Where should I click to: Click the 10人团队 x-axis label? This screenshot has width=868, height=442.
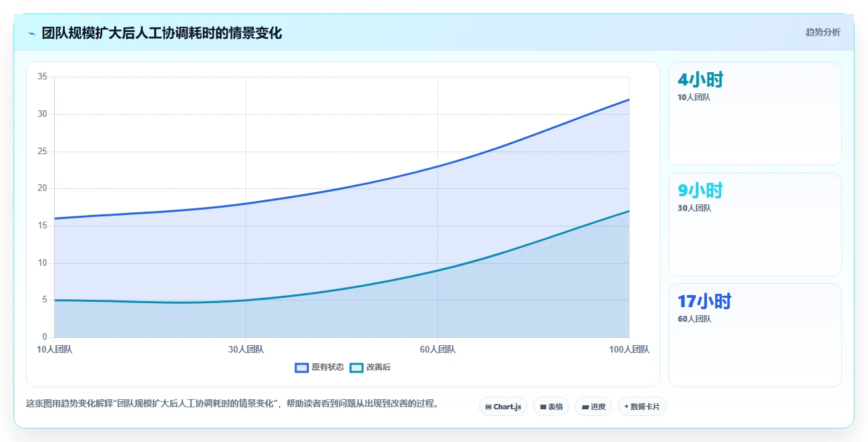tap(55, 349)
